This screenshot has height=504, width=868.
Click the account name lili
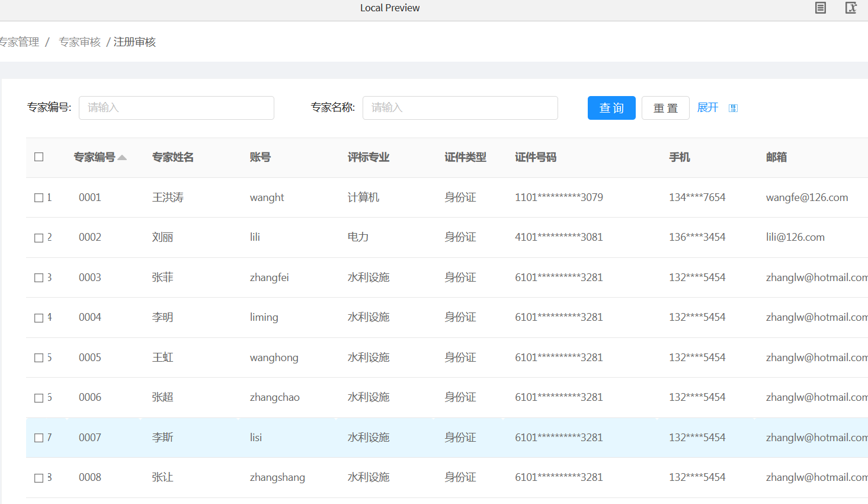coord(255,237)
